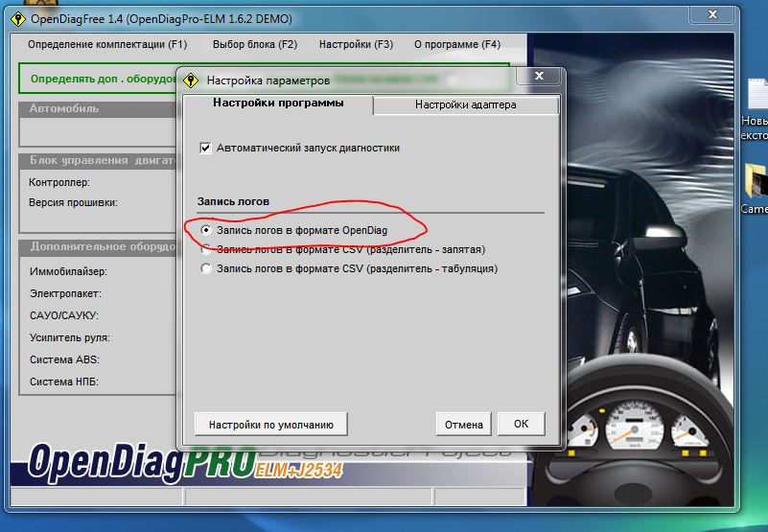768x532 pixels.
Task: Toggle automatic diagnostics start checkbox
Action: pyautogui.click(x=206, y=148)
